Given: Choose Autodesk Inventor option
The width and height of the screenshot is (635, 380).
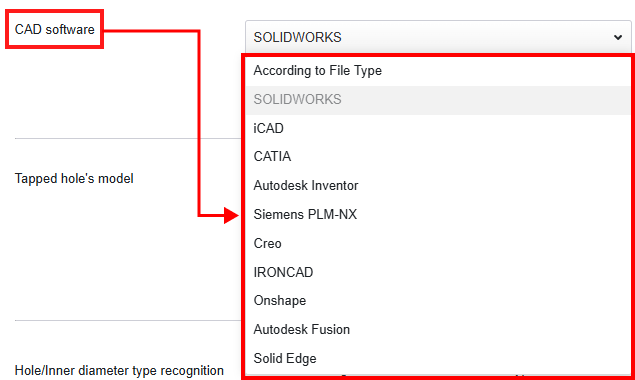Looking at the screenshot, I should coord(438,186).
